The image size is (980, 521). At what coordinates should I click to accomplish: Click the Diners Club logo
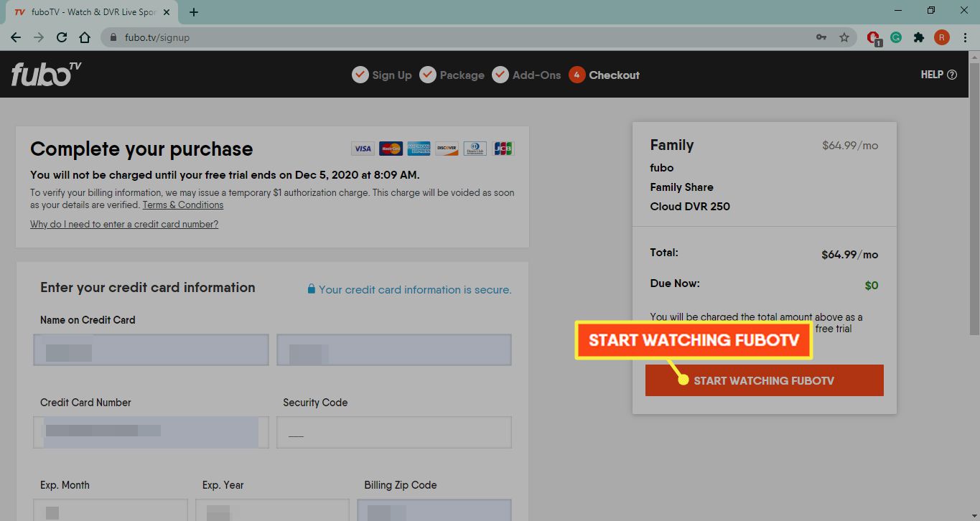click(x=475, y=149)
